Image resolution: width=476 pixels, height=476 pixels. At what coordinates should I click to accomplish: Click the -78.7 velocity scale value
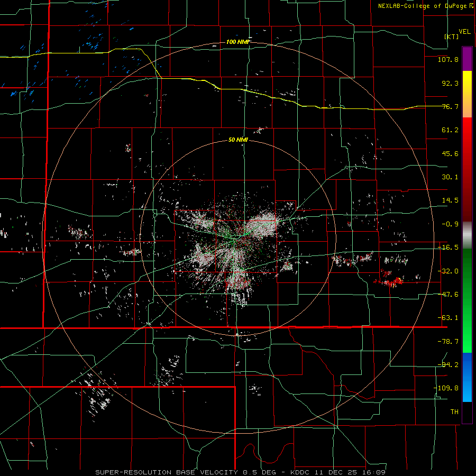point(448,342)
